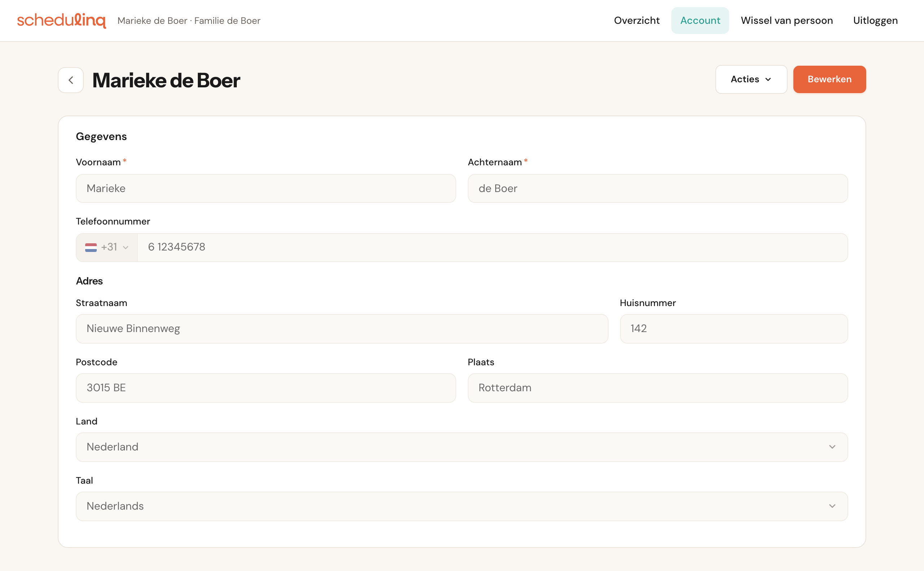
Task: Click Wissel van persoon in navigation
Action: coord(787,20)
